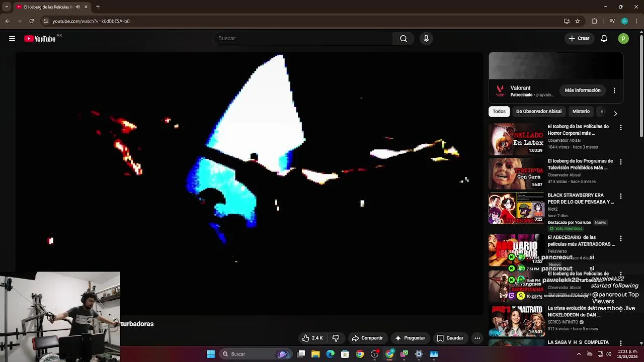Select the De Observador Abisal chip
The image size is (644, 362).
[x=539, y=112]
